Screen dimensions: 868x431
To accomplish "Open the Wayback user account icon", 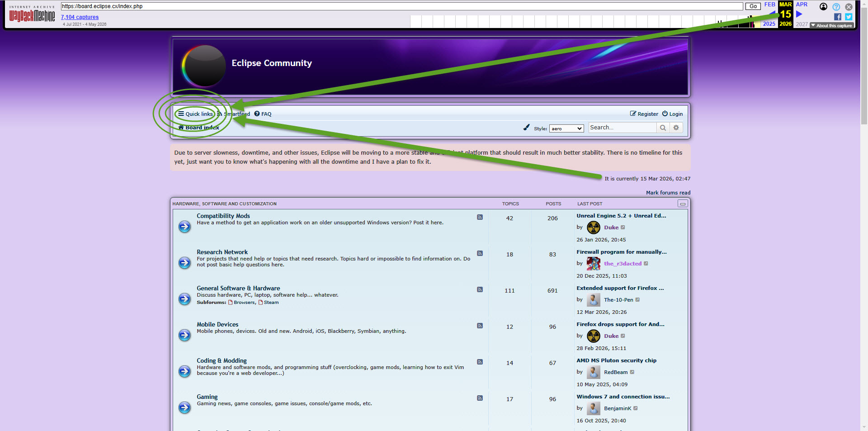I will point(823,7).
